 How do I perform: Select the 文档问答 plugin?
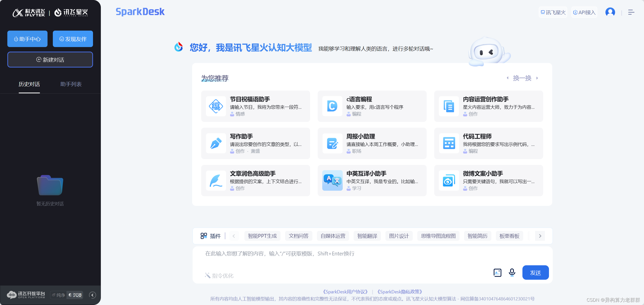point(298,236)
